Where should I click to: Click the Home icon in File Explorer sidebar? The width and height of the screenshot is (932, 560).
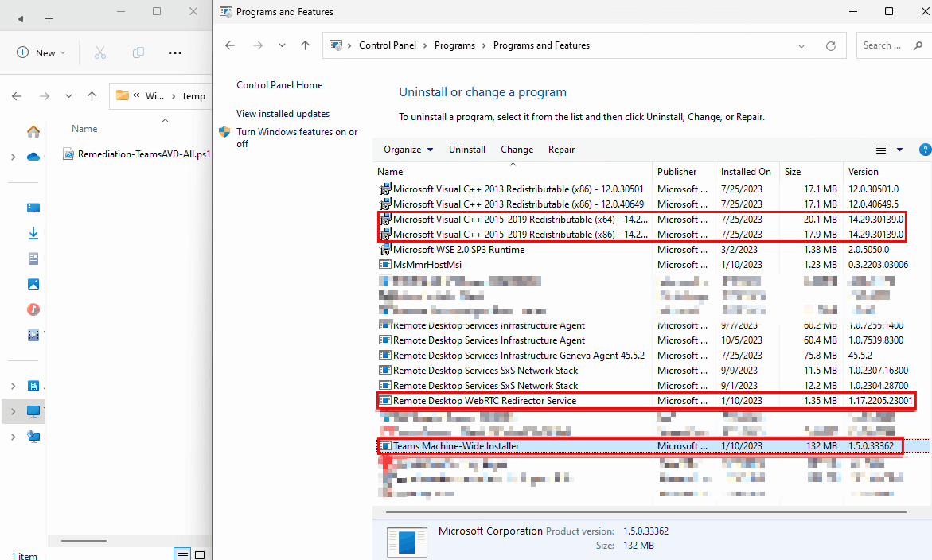33,131
